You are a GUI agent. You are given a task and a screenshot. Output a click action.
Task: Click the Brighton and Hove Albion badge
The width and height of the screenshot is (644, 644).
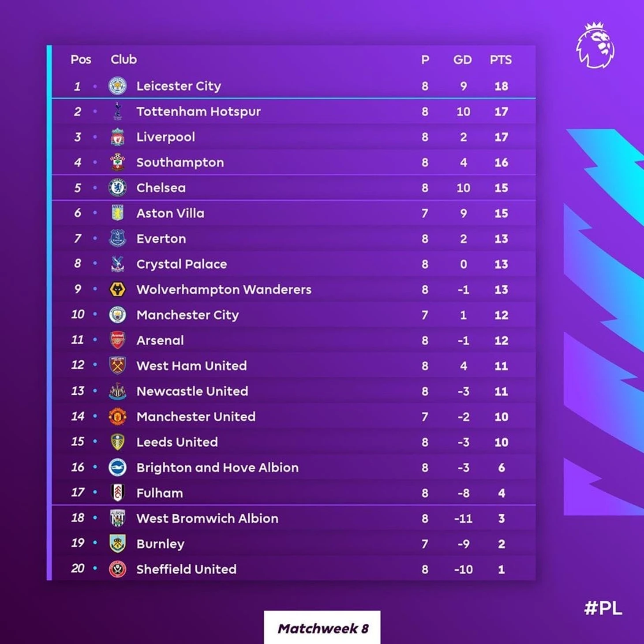click(x=117, y=467)
